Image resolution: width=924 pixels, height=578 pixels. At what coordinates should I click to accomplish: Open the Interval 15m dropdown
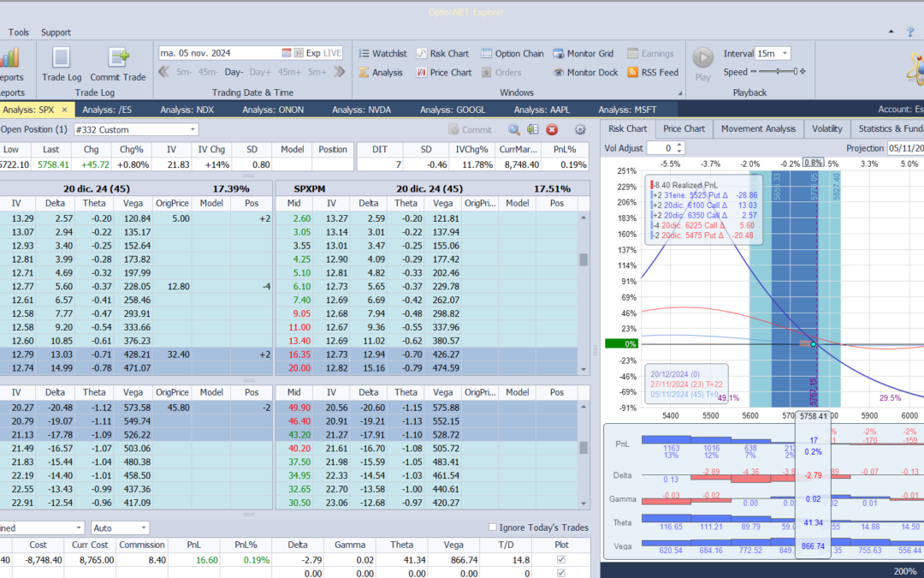click(784, 53)
